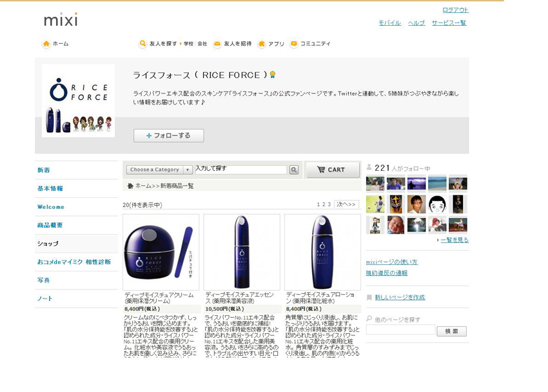
Task: Go to next page (次へ>>)
Action: tap(346, 204)
